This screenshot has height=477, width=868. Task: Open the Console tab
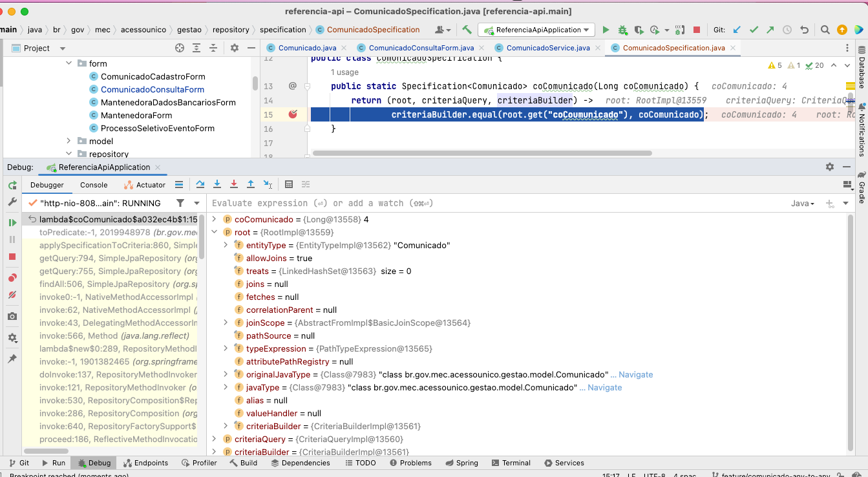pos(94,185)
